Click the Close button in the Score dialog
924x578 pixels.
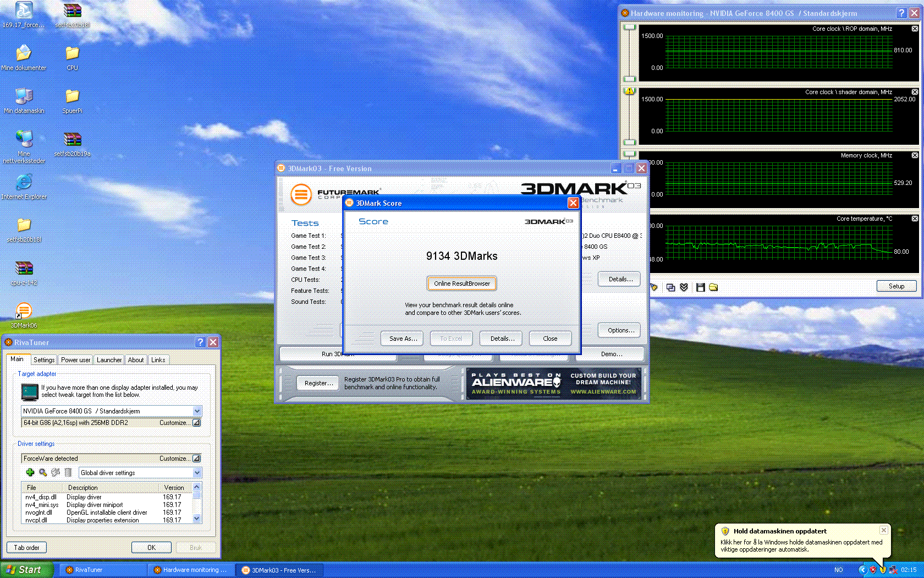tap(550, 339)
